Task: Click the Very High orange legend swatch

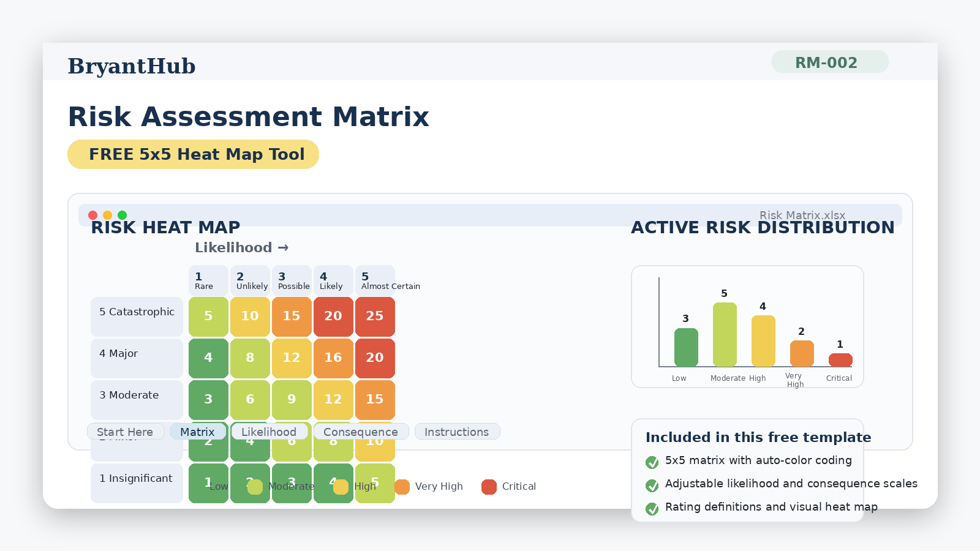Action: tap(402, 487)
